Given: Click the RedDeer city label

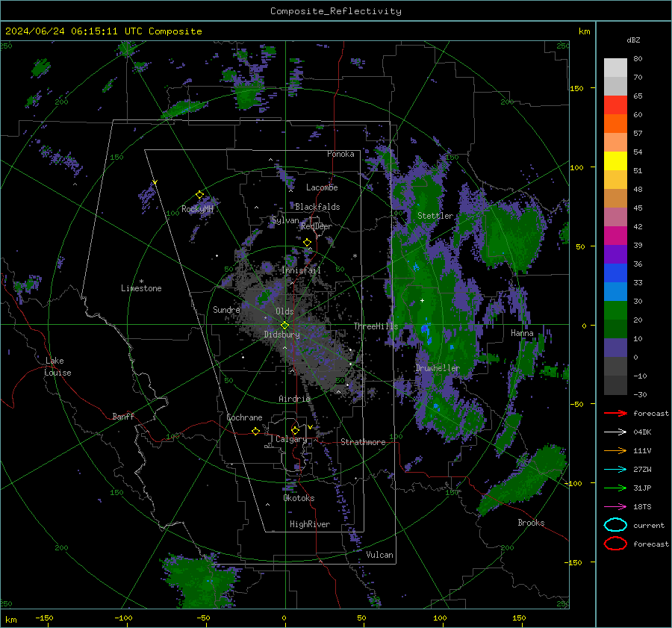Looking at the screenshot, I should [x=317, y=226].
